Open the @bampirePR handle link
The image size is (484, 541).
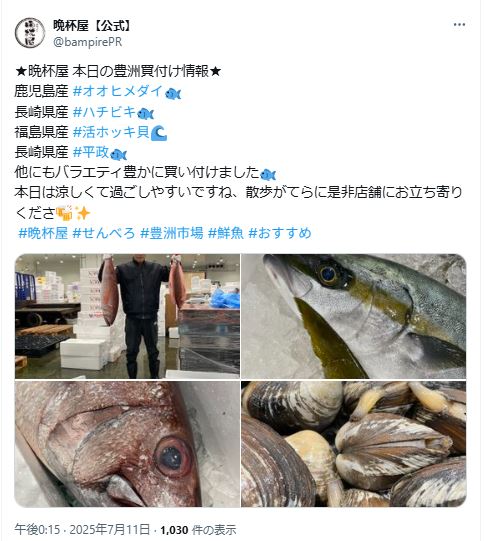point(88,42)
